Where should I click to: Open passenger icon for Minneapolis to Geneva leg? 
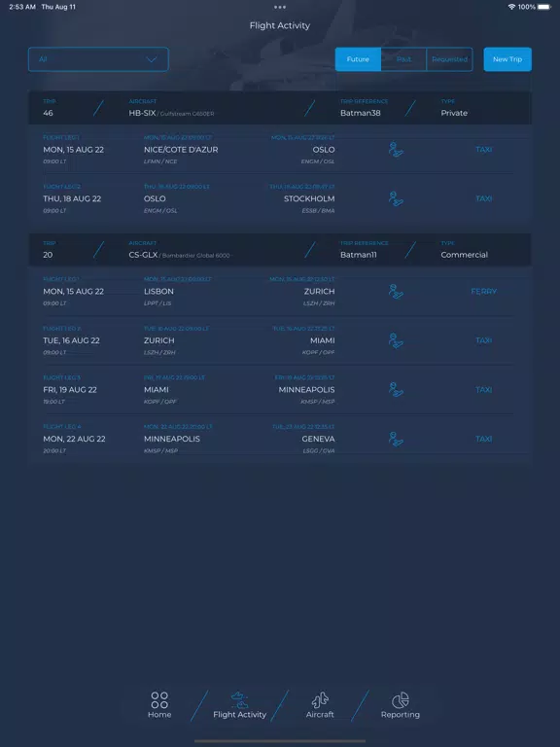pyautogui.click(x=396, y=439)
